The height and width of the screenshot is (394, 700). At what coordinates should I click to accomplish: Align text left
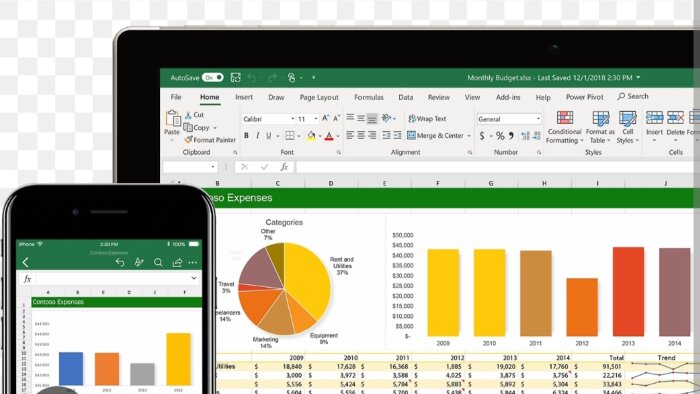click(x=350, y=135)
